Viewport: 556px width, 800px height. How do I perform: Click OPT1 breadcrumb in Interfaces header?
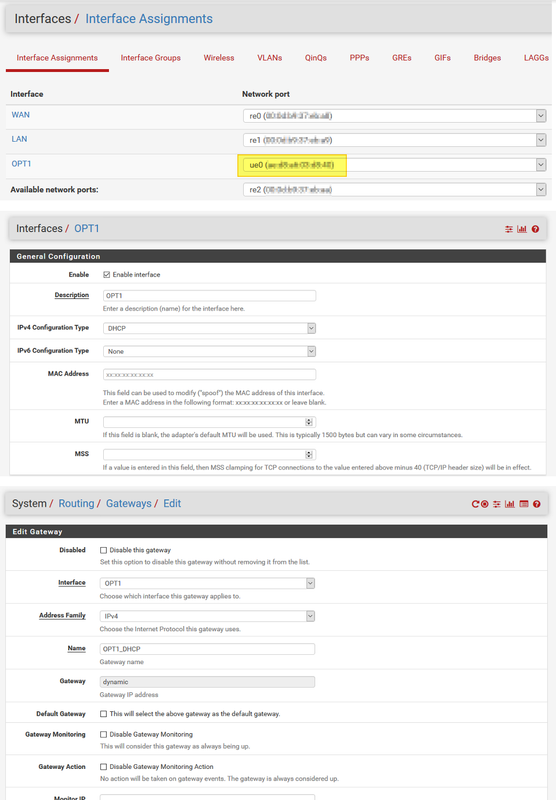(x=87, y=229)
